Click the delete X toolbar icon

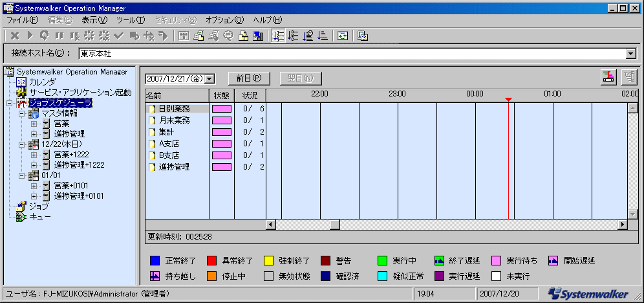[15, 36]
